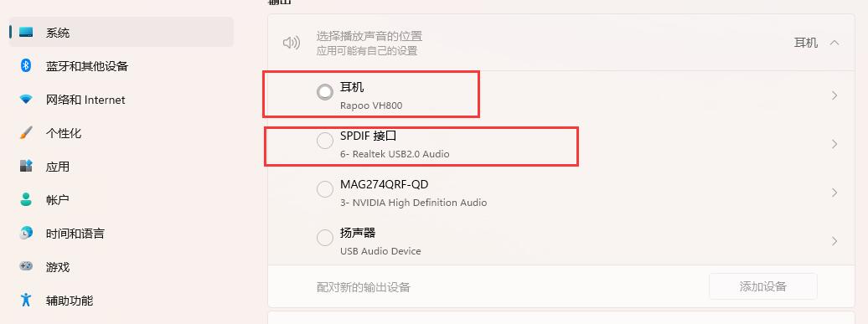Click the Accounts person icon
868x324 pixels.
pos(26,199)
